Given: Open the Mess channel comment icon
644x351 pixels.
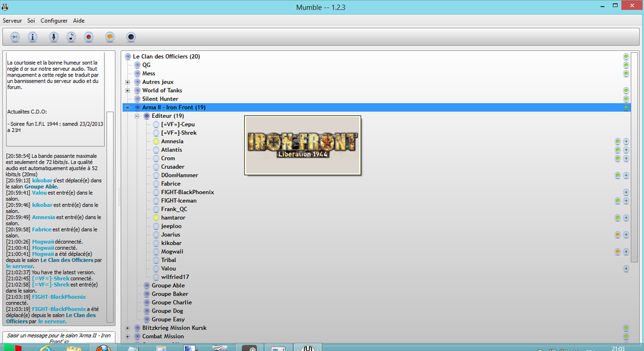Looking at the screenshot, I should click(626, 73).
